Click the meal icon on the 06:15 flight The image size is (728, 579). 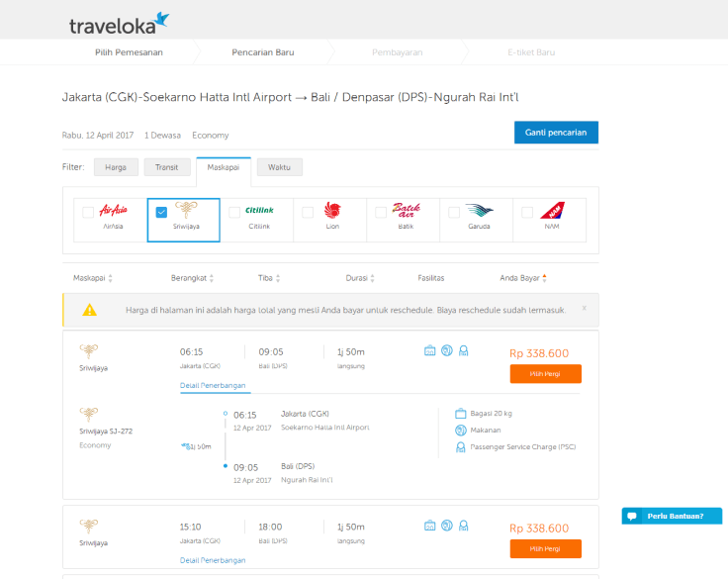pyautogui.click(x=446, y=350)
